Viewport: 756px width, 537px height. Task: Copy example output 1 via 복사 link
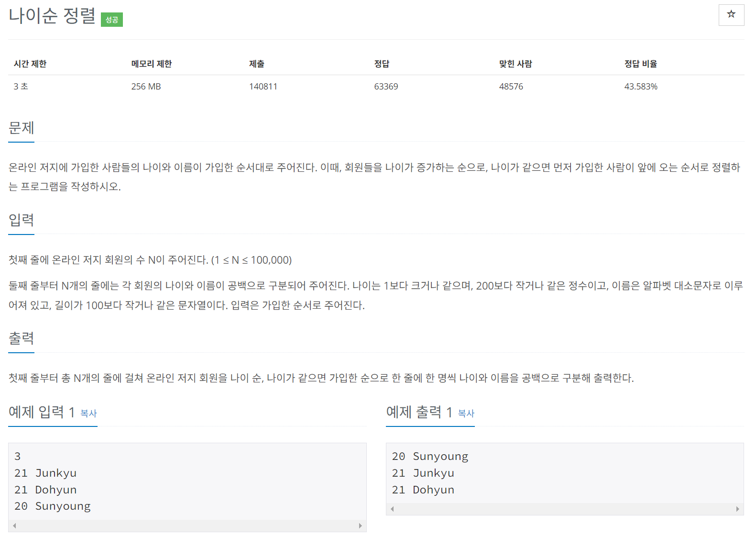click(x=466, y=414)
